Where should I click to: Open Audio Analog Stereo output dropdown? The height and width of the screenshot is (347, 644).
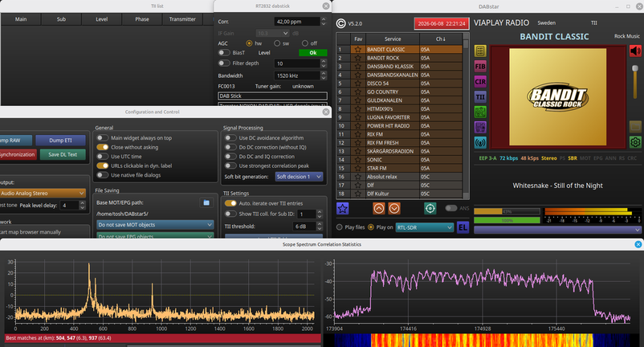tap(43, 193)
